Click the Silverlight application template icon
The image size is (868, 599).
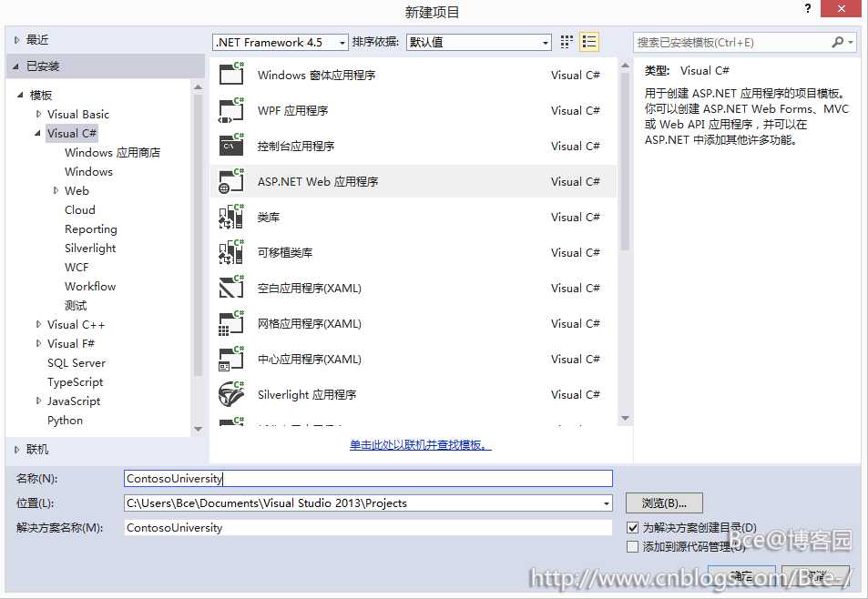pyautogui.click(x=231, y=394)
